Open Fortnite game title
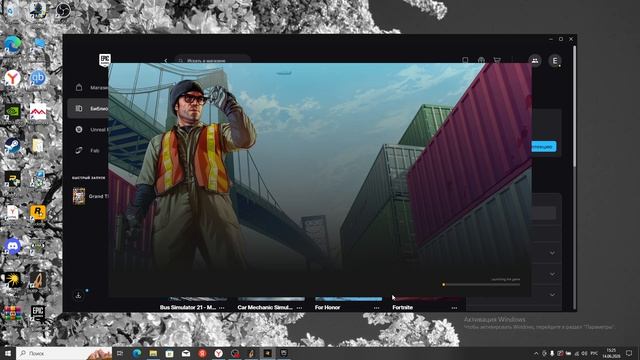The height and width of the screenshot is (360, 640). pos(402,307)
